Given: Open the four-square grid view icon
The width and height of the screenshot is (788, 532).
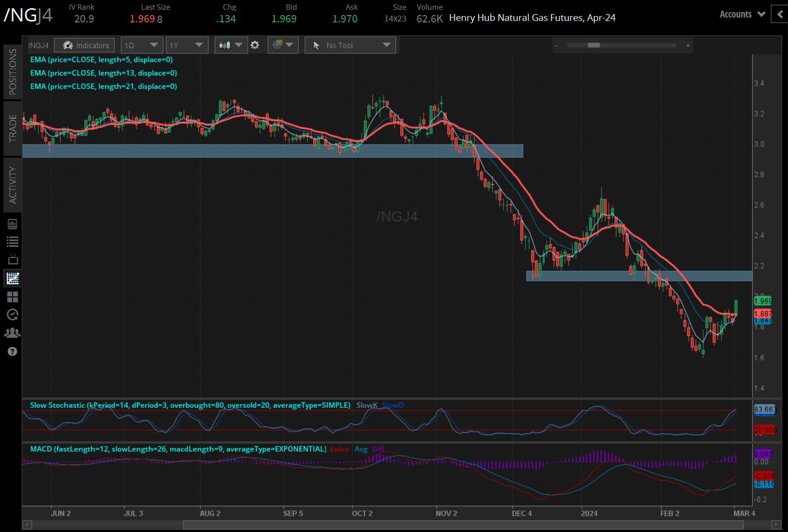Looking at the screenshot, I should 13,297.
